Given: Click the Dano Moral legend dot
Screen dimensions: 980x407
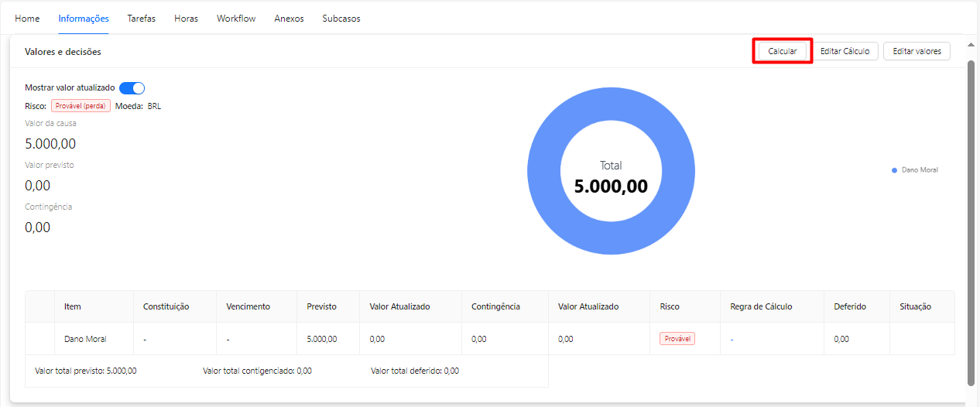Looking at the screenshot, I should click(894, 169).
